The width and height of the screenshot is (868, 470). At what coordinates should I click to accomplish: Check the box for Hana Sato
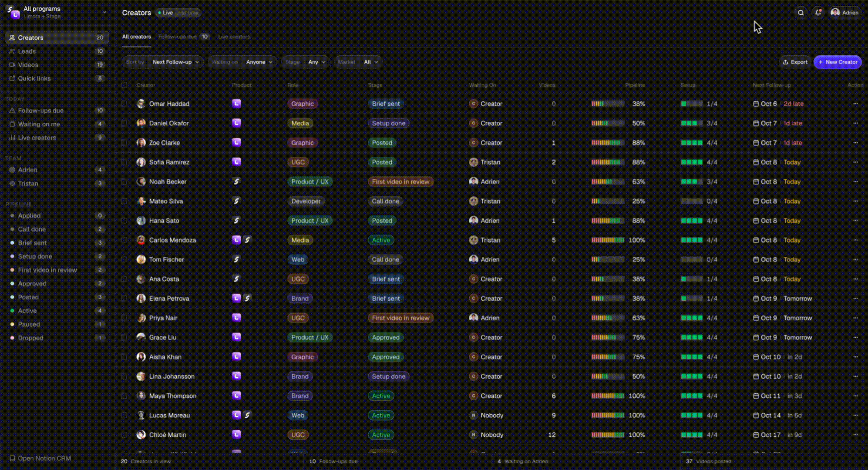124,221
